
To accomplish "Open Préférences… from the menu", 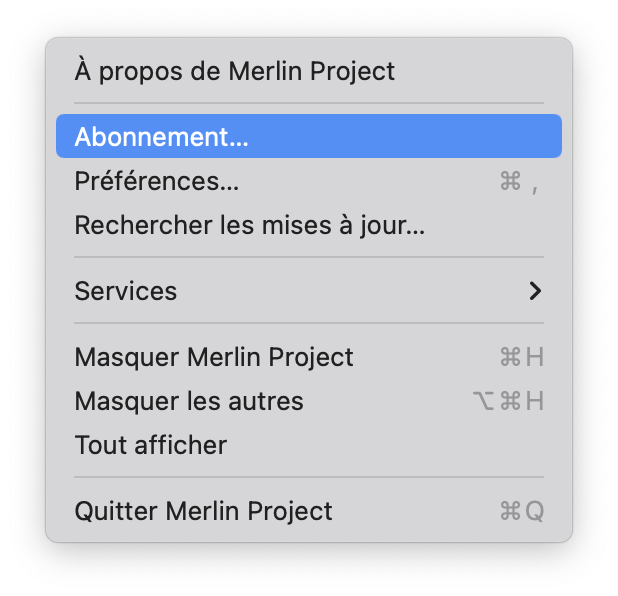I will [x=156, y=181].
